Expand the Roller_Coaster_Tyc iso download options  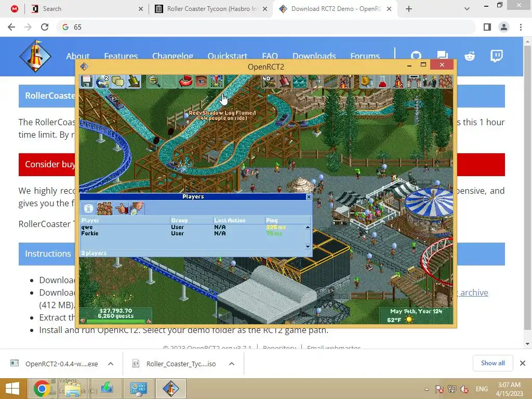232,364
